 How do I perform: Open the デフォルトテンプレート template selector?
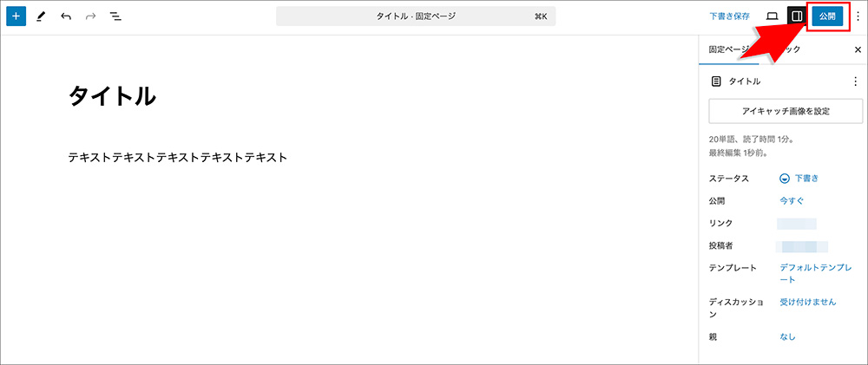815,274
